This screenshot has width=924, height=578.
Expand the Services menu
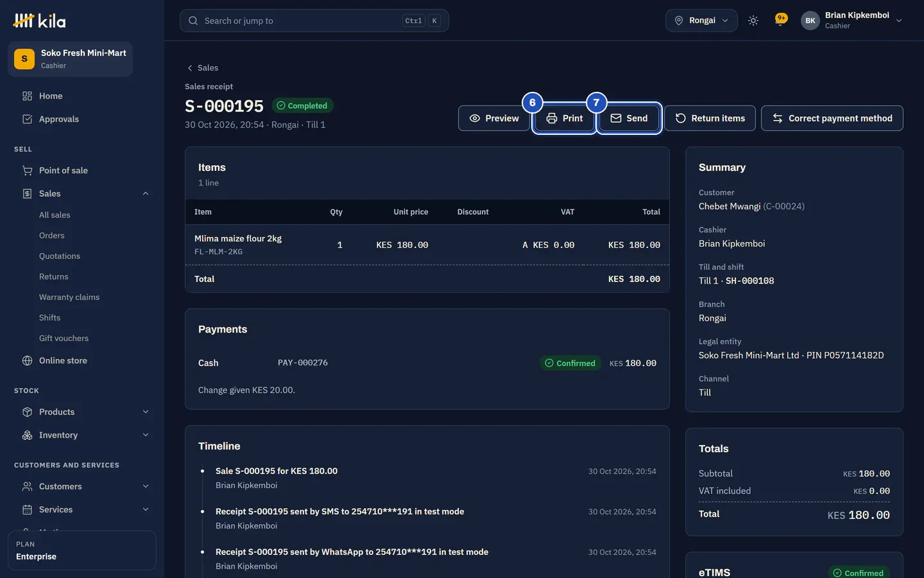146,509
